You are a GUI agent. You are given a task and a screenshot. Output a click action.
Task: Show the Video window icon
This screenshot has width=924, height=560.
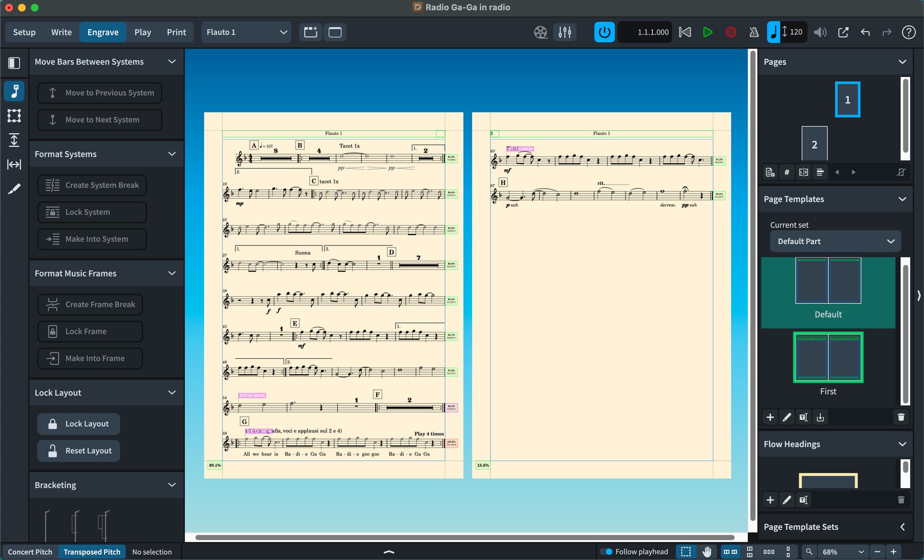[x=540, y=32]
